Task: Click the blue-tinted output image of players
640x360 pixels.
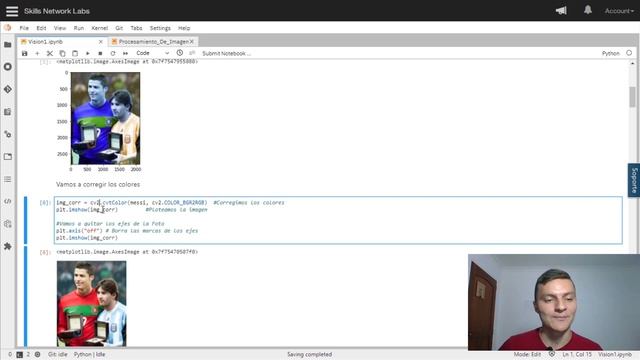Action: click(x=105, y=118)
